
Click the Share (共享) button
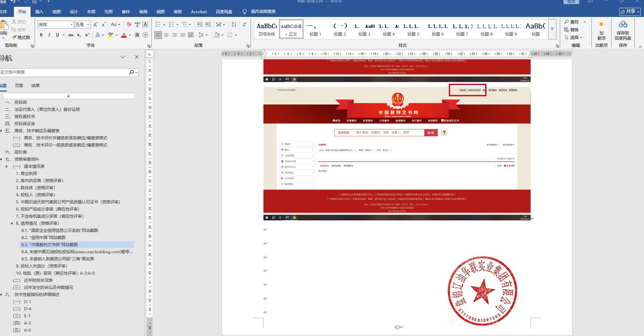pos(630,12)
